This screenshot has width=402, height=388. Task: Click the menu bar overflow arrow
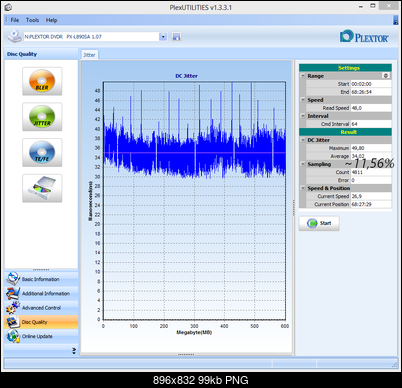point(396,21)
